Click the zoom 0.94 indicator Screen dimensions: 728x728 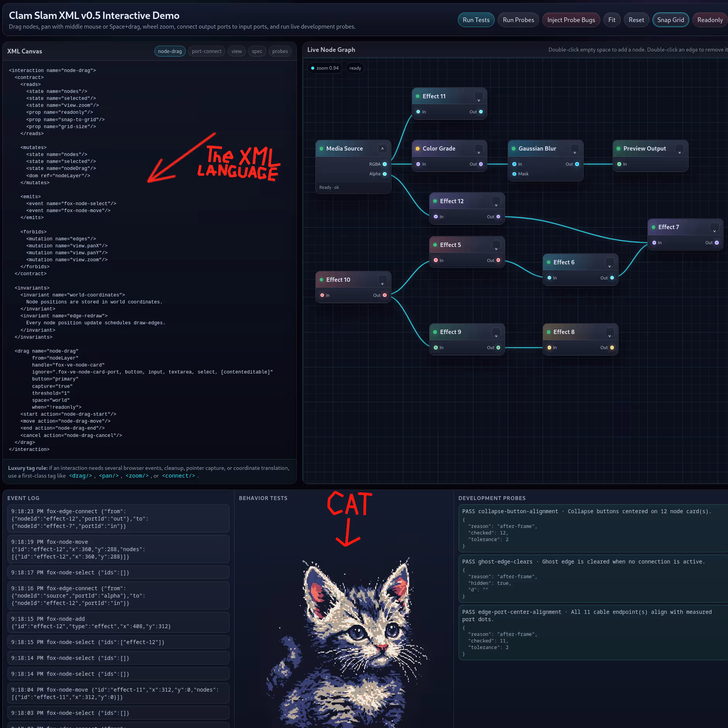[x=325, y=68]
